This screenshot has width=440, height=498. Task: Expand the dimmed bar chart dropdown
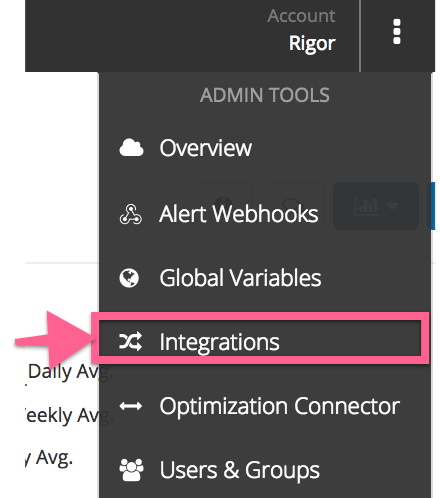point(376,206)
